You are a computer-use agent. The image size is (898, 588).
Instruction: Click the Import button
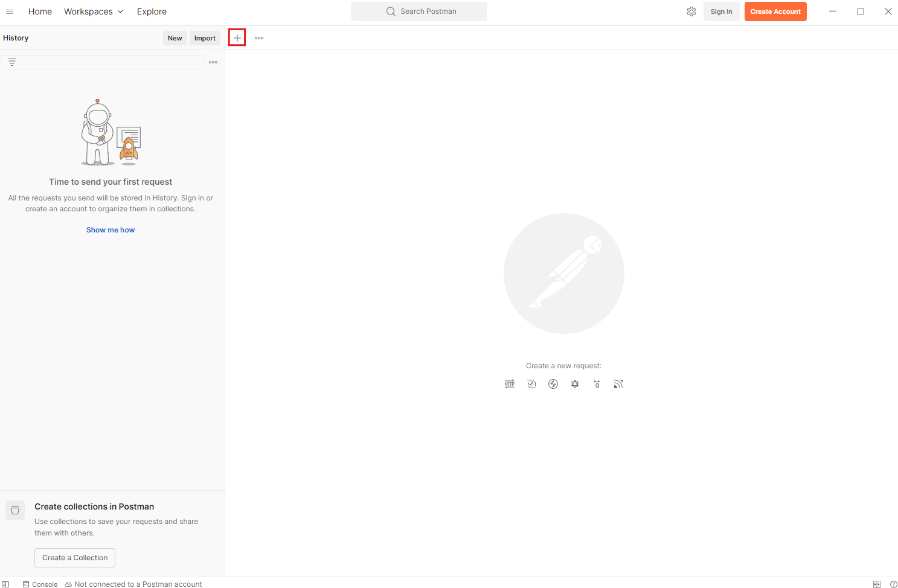[205, 38]
